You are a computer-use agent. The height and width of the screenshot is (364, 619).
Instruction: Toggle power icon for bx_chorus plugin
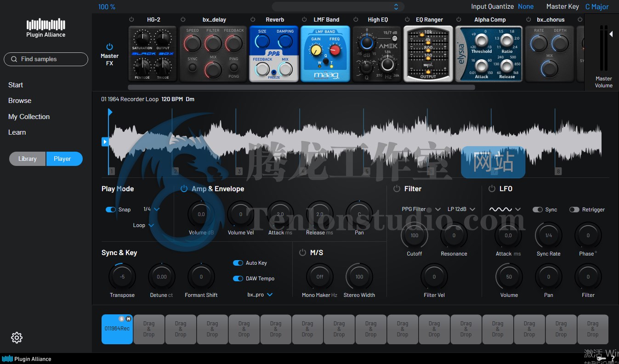[528, 19]
